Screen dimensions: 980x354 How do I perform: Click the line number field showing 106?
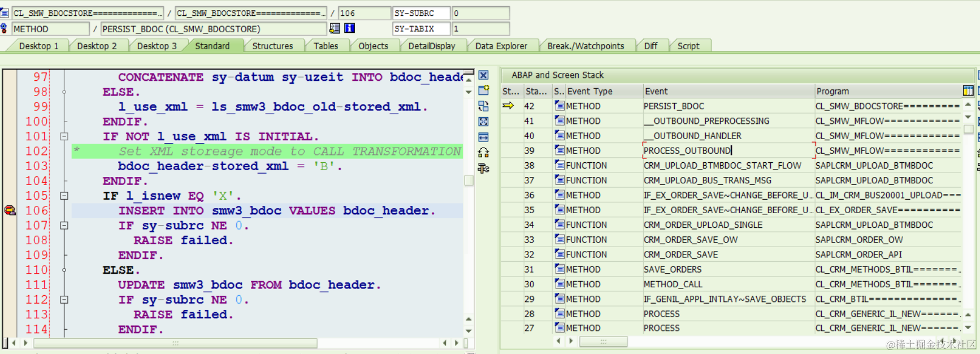[364, 13]
